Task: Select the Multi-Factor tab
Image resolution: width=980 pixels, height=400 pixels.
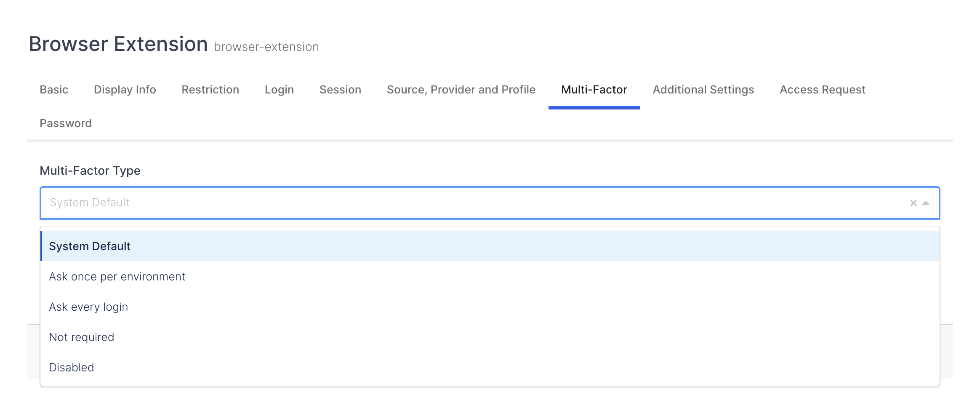Action: pos(594,90)
